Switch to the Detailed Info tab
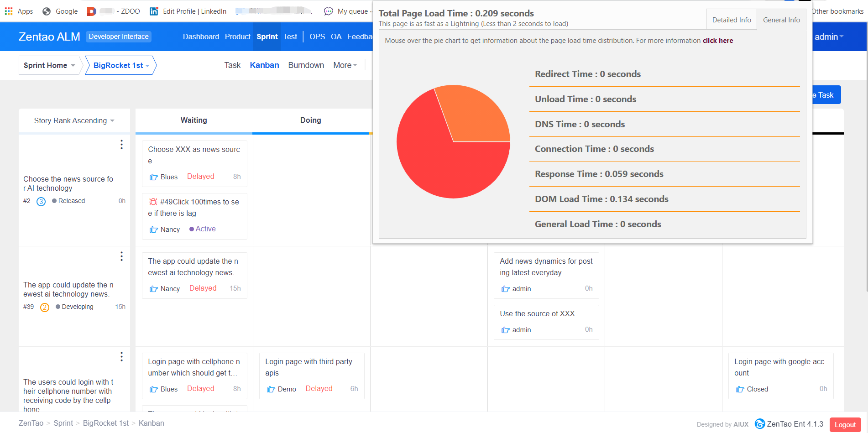 tap(731, 20)
